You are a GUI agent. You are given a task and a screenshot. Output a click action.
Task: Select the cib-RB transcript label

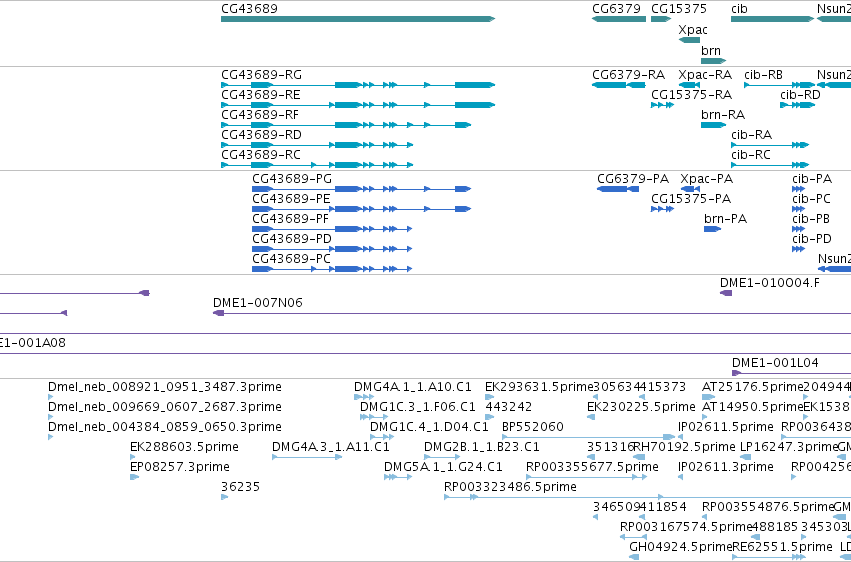coord(764,75)
